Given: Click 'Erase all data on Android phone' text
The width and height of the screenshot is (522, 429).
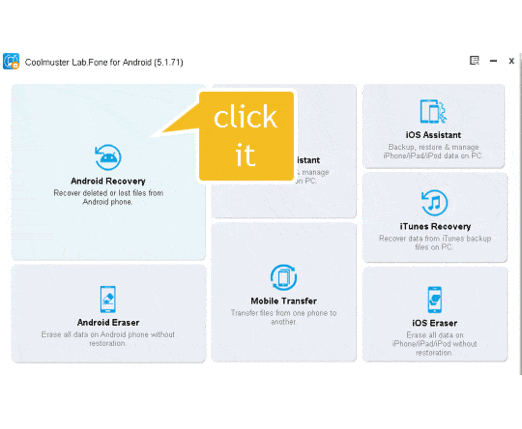Looking at the screenshot, I should click(108, 339).
